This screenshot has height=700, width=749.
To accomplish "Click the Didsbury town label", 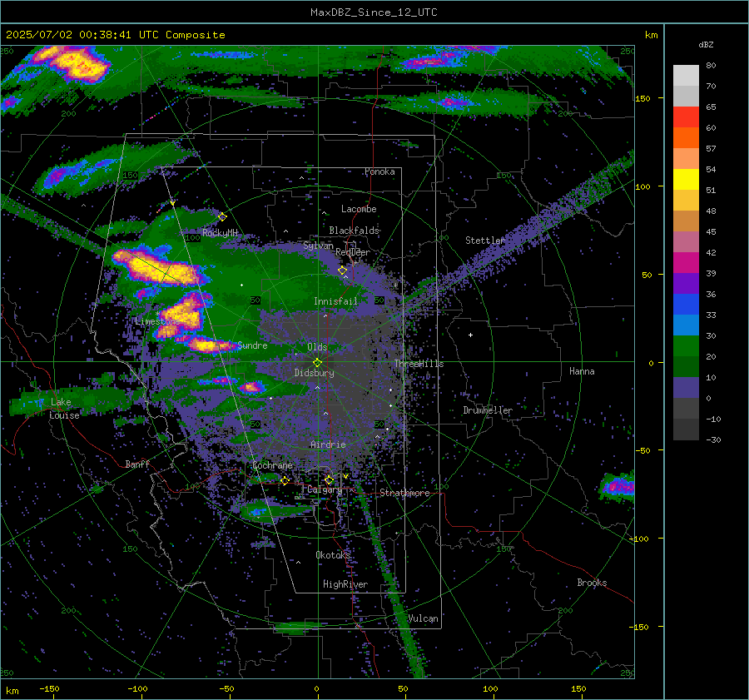I will click(314, 373).
